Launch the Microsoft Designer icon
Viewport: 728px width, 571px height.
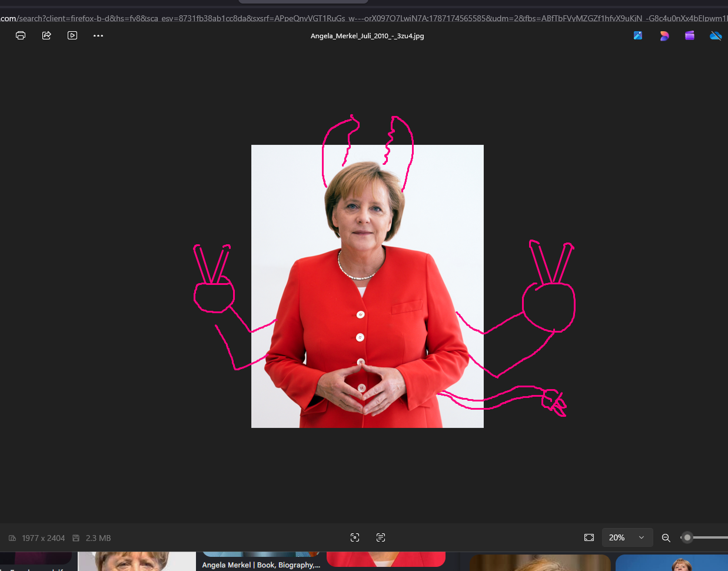(x=664, y=35)
